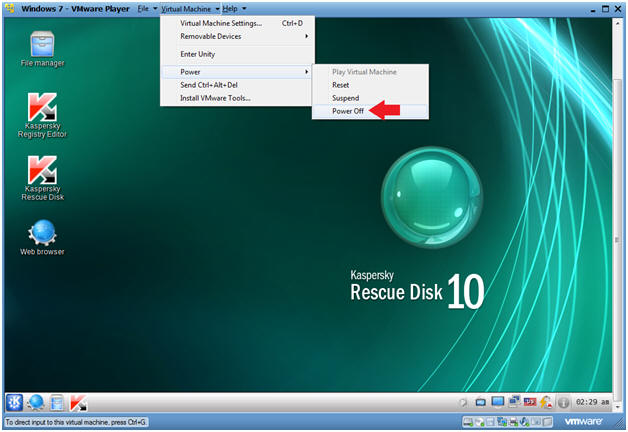Launch Kaspersky Registry Editor from desktop
Image resolution: width=628 pixels, height=432 pixels.
click(x=42, y=115)
